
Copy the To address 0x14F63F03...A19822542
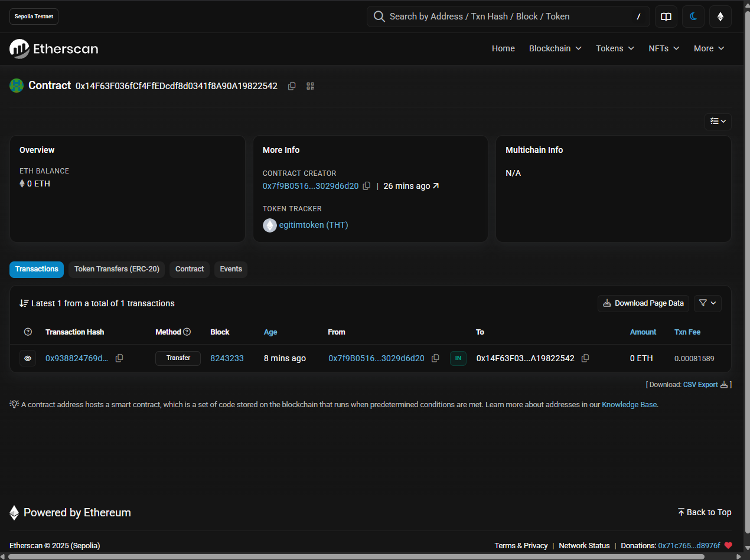[585, 358]
